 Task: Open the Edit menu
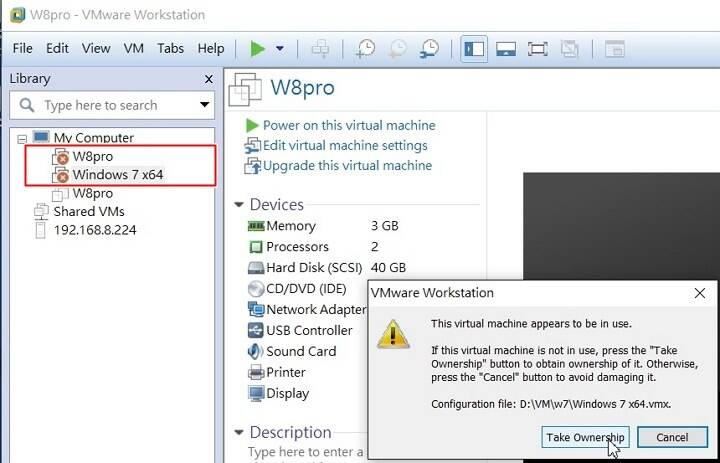(x=57, y=48)
